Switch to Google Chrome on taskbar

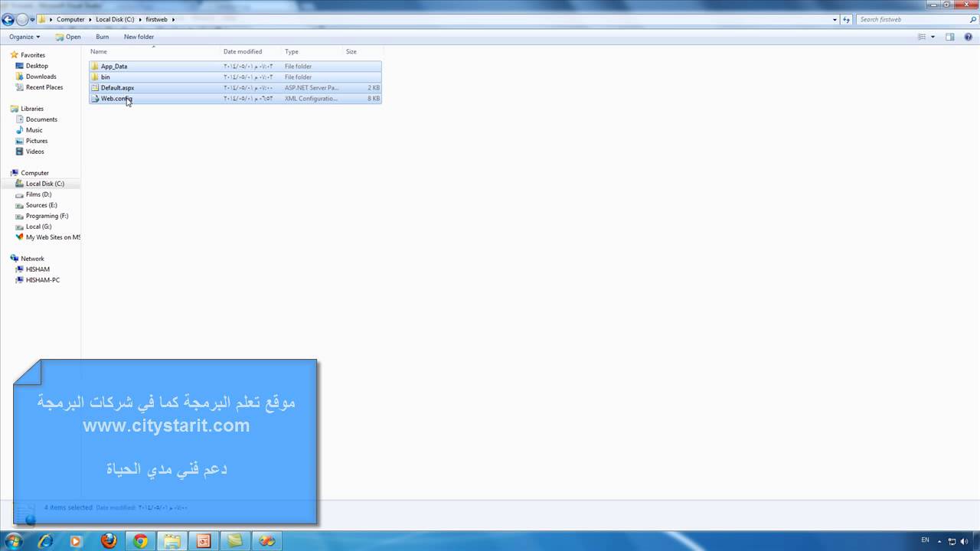140,541
